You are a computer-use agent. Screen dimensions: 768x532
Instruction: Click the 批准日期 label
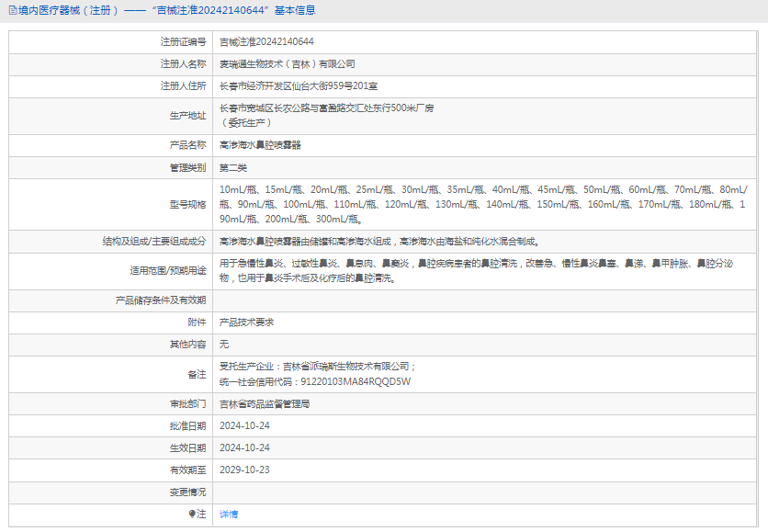click(187, 426)
